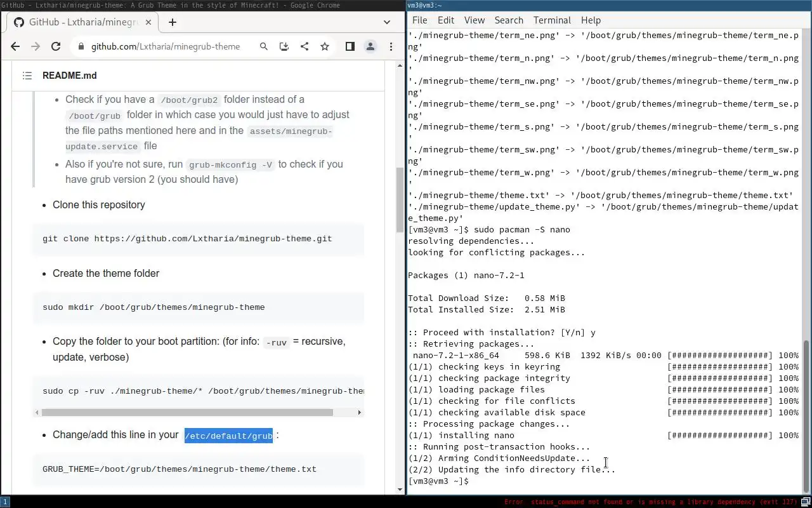Screen dimensions: 812x508
Task: Open the terminal Help menu
Action: 591,20
